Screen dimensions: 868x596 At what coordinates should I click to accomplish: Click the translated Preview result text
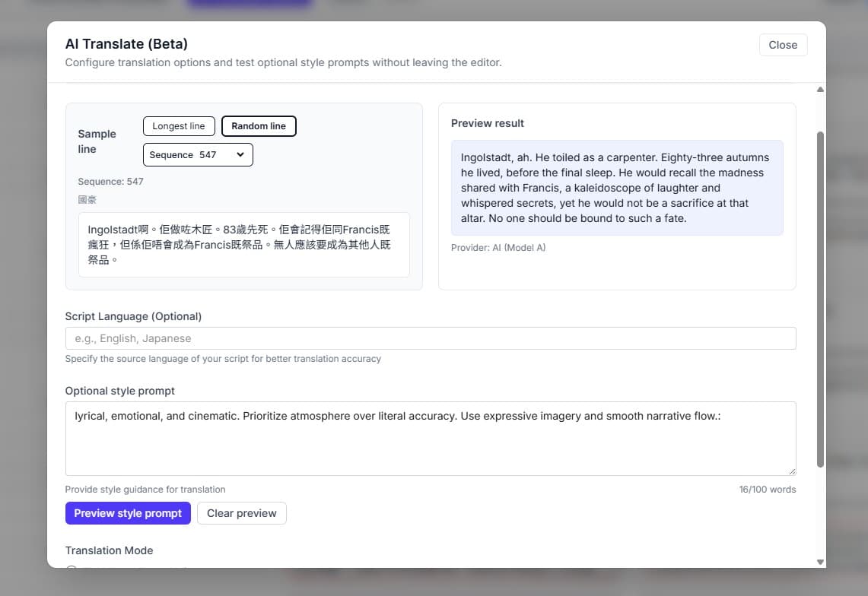[616, 188]
